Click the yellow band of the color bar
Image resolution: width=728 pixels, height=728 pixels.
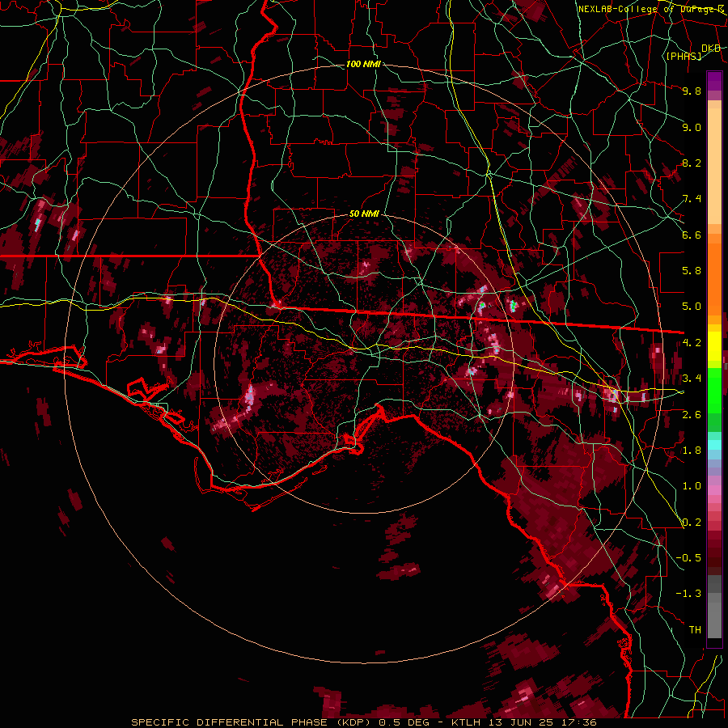point(714,346)
